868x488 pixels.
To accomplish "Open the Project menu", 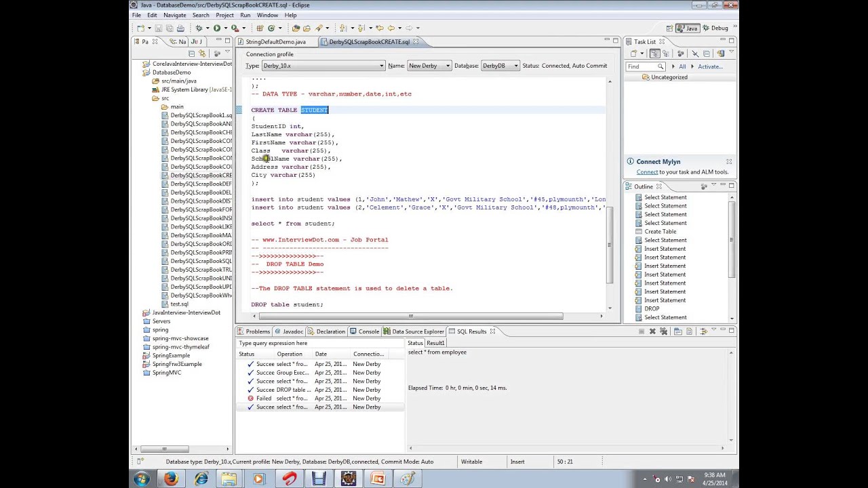I will (x=224, y=15).
